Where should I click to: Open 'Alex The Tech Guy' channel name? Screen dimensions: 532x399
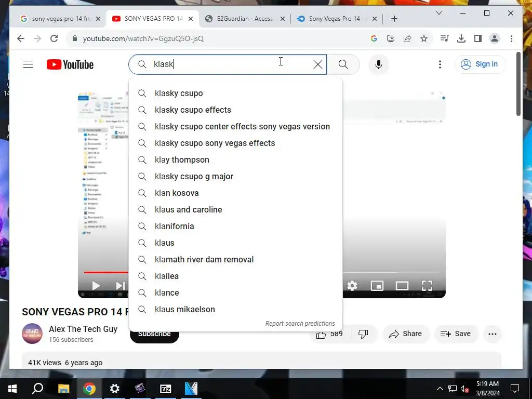coord(83,329)
